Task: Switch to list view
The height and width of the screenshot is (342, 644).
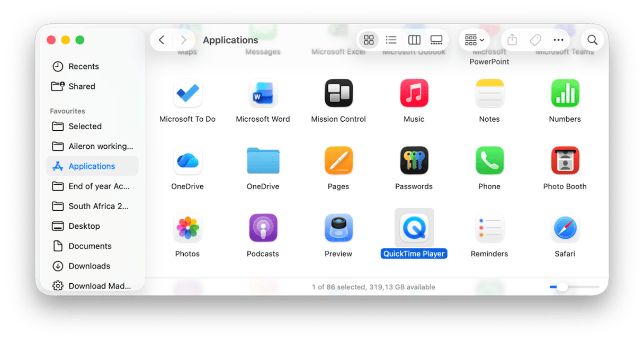Action: coord(391,40)
